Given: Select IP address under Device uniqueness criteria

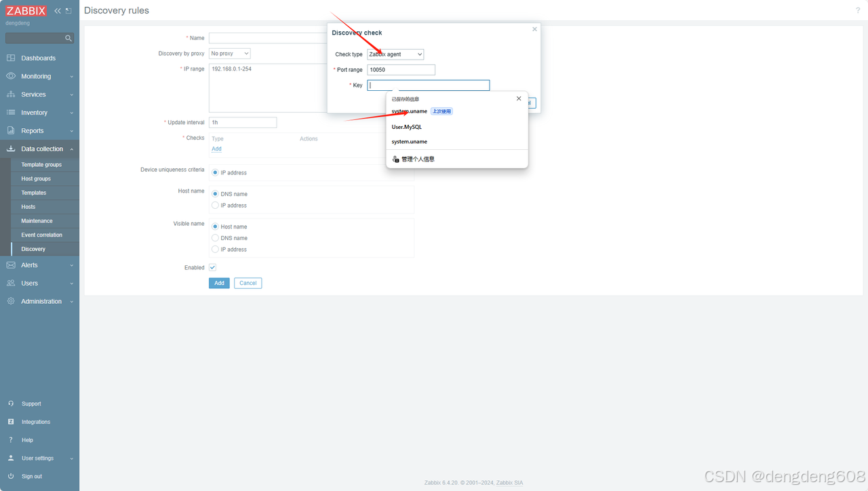Looking at the screenshot, I should pyautogui.click(x=216, y=173).
